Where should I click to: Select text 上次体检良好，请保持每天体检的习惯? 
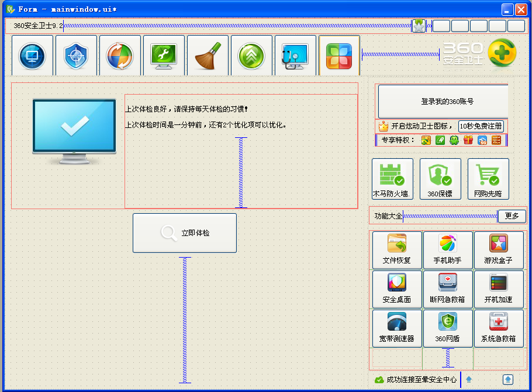[186, 109]
